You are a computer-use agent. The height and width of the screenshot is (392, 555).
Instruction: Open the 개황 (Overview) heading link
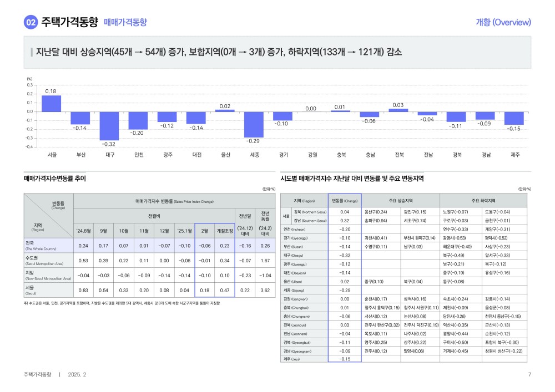pyautogui.click(x=503, y=22)
